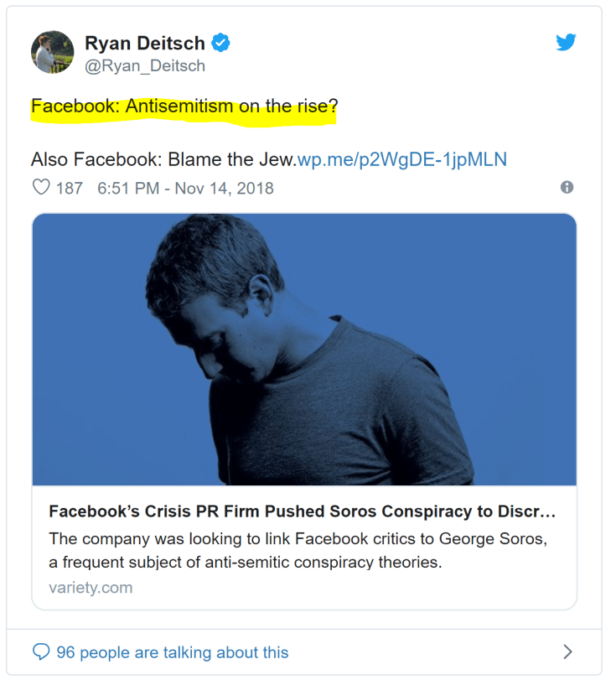Image resolution: width=616 pixels, height=680 pixels.
Task: Click the 187 likes count
Action: pyautogui.click(x=70, y=188)
